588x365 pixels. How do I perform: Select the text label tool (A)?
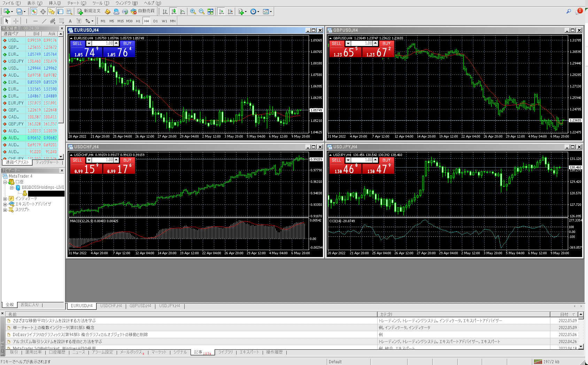pyautogui.click(x=70, y=21)
